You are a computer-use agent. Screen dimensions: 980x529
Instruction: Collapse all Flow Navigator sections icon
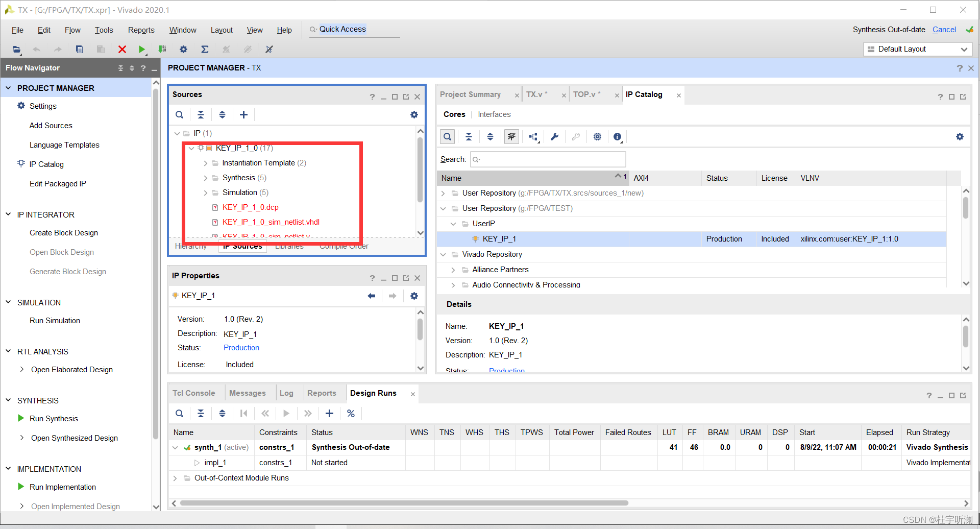[x=120, y=68]
